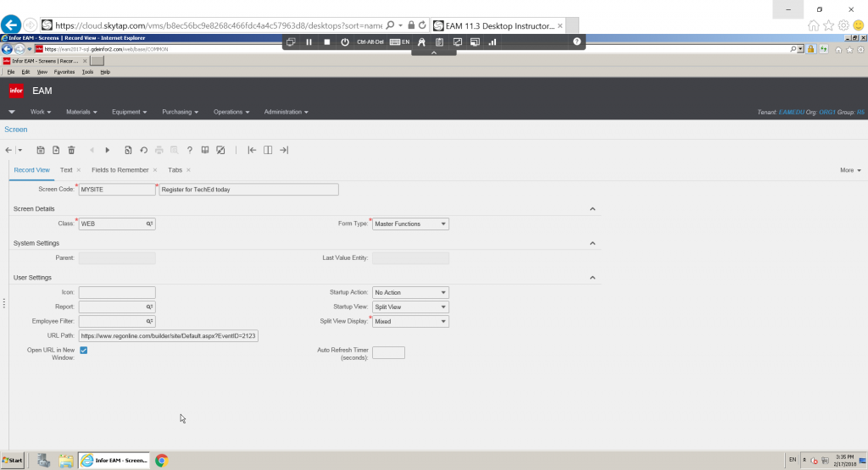Open the Startup View dropdown

point(411,307)
